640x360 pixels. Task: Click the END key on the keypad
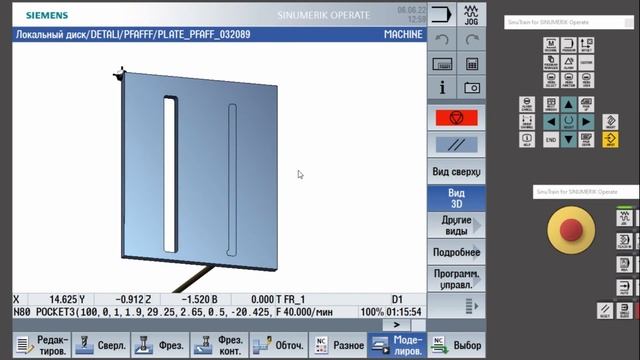tap(551, 140)
